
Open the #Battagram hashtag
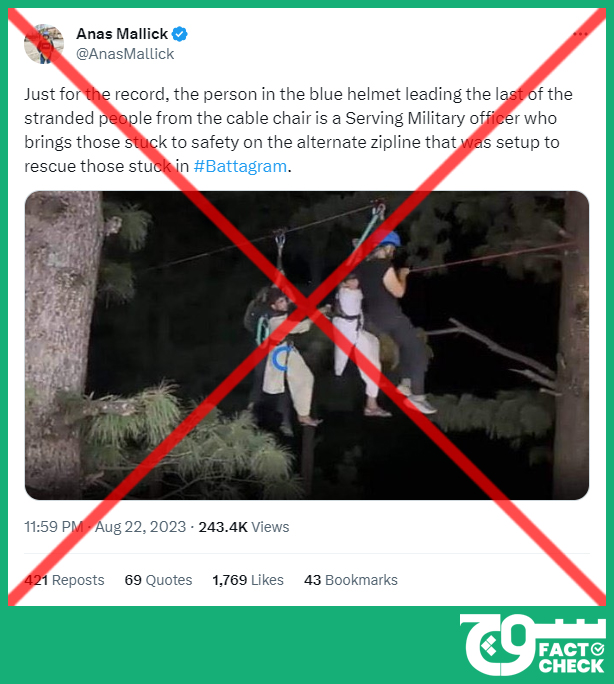240,166
